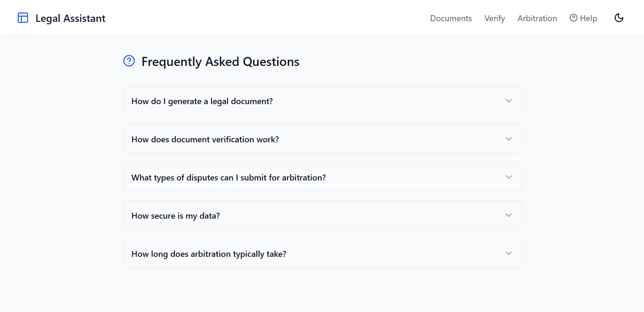Expand the document verification chevron
Screen dimensions: 644x312
509,139
